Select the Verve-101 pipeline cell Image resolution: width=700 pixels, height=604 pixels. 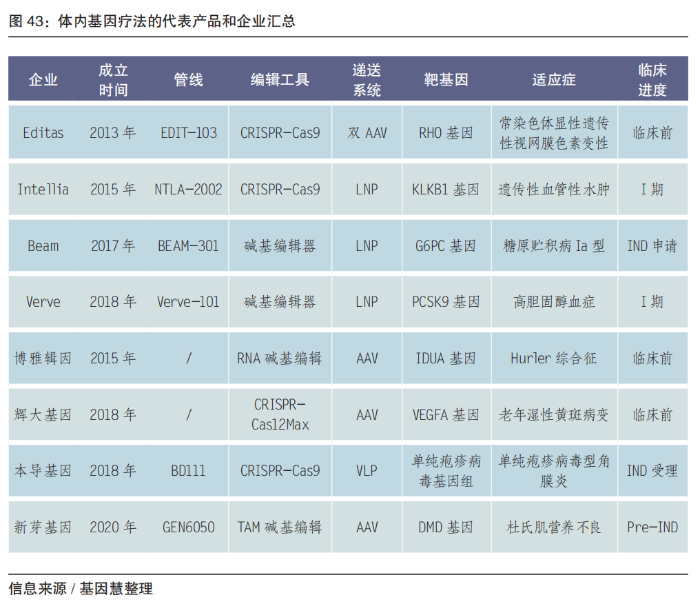tap(188, 302)
